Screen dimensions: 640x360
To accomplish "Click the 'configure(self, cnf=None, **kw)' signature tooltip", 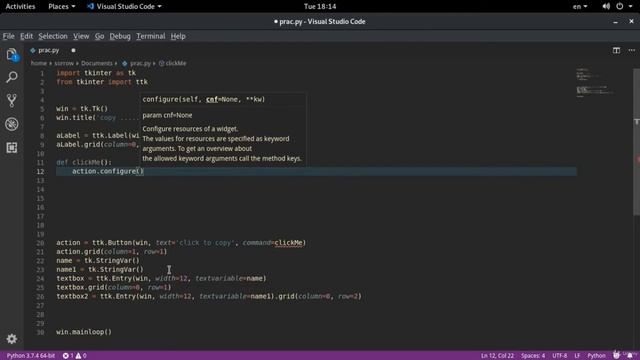I will [204, 99].
